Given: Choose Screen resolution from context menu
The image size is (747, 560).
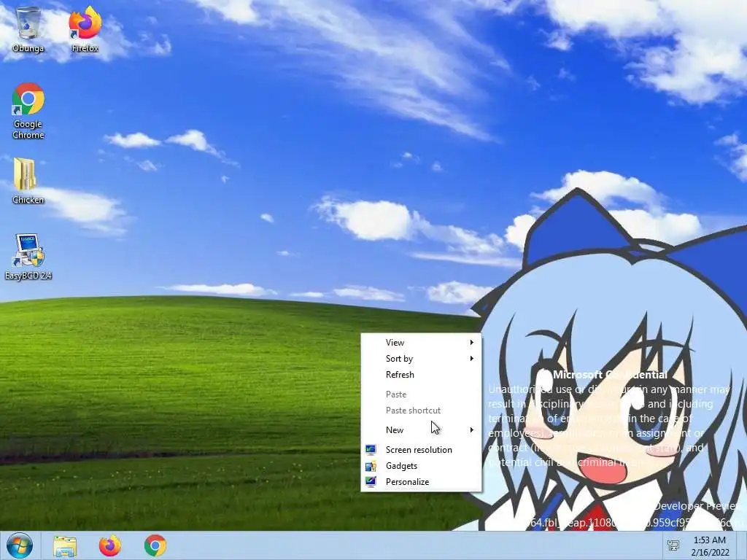Looking at the screenshot, I should pyautogui.click(x=421, y=449).
